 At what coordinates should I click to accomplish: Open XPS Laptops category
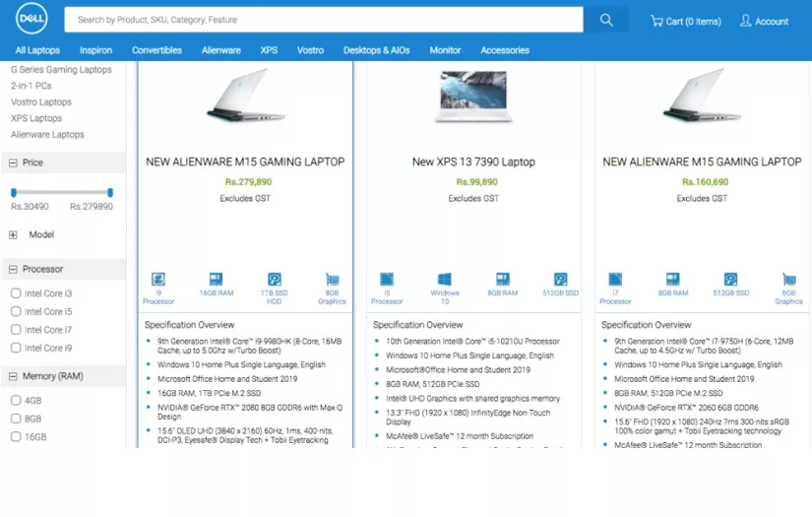tap(36, 118)
